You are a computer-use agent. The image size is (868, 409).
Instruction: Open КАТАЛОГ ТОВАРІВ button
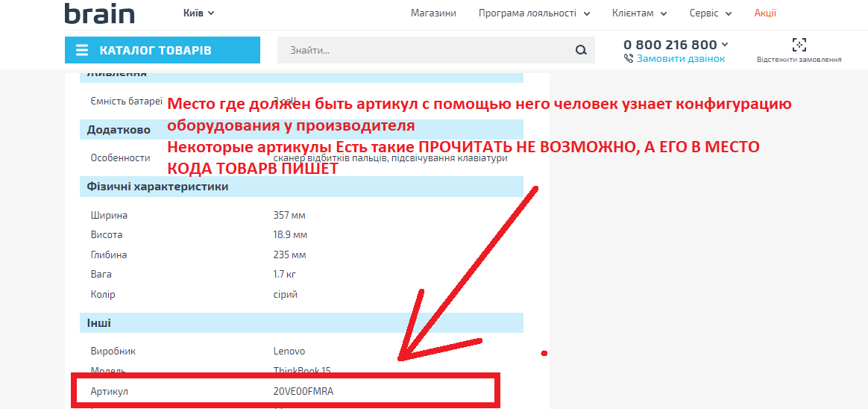tap(163, 51)
